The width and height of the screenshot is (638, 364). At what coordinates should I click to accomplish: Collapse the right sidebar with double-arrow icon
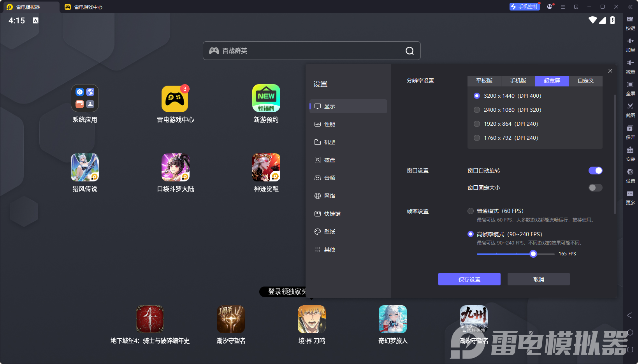click(x=630, y=7)
